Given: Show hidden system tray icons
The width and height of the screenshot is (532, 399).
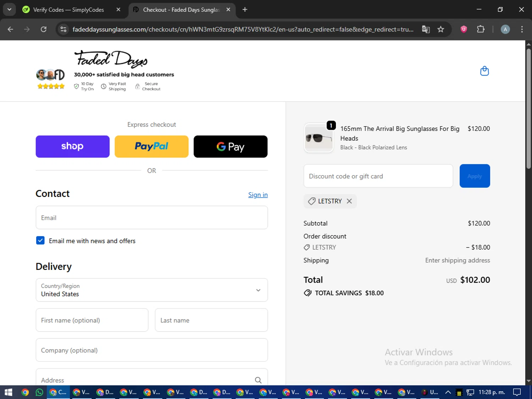Looking at the screenshot, I should tap(448, 392).
